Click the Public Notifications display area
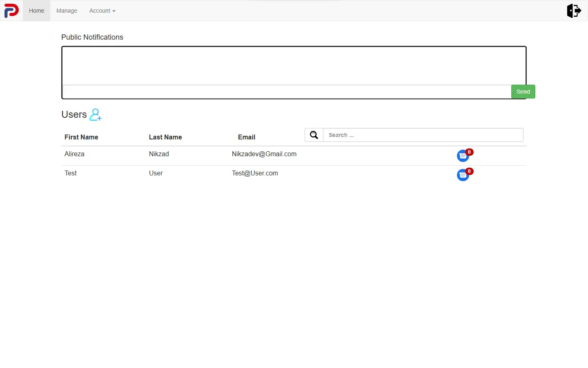The image size is (588, 368). click(294, 66)
